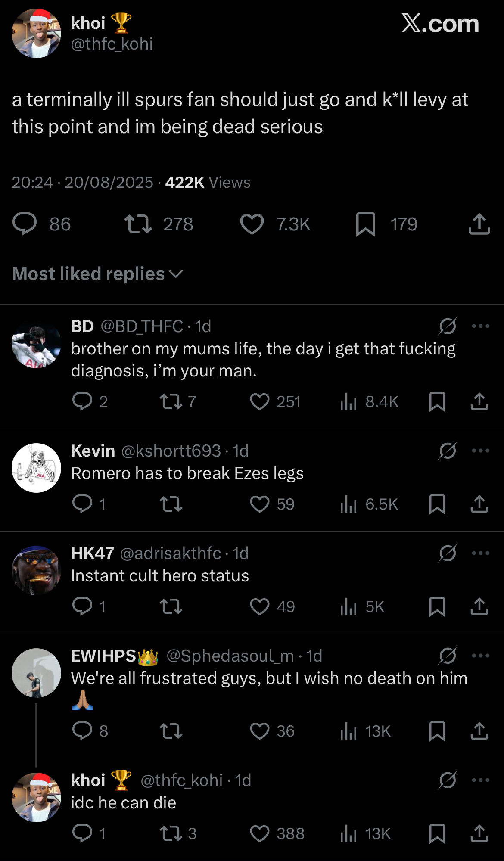Click the reply icon on main post
The image size is (504, 861).
tap(25, 224)
